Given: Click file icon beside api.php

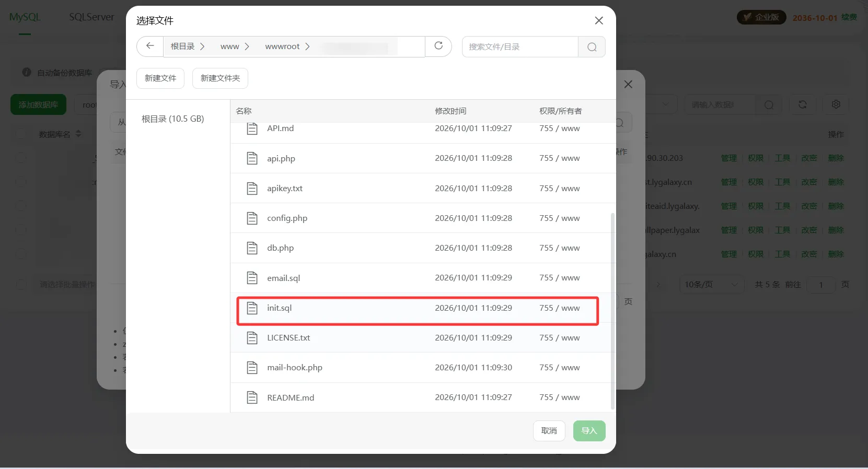Looking at the screenshot, I should pyautogui.click(x=252, y=158).
